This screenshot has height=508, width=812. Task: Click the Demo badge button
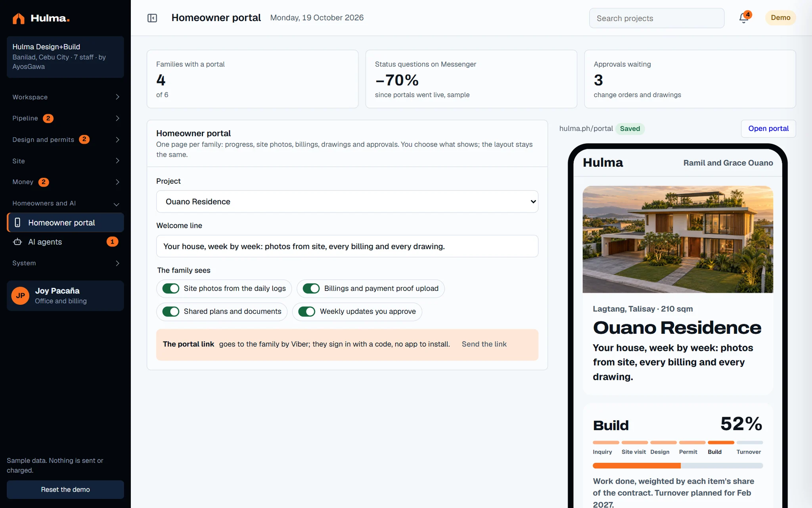780,18
